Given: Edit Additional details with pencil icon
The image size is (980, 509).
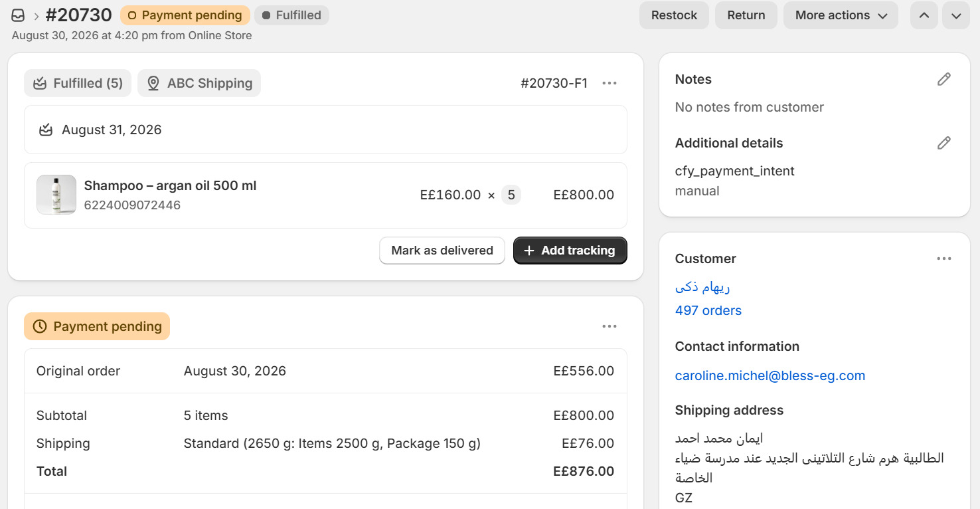Looking at the screenshot, I should 943,143.
